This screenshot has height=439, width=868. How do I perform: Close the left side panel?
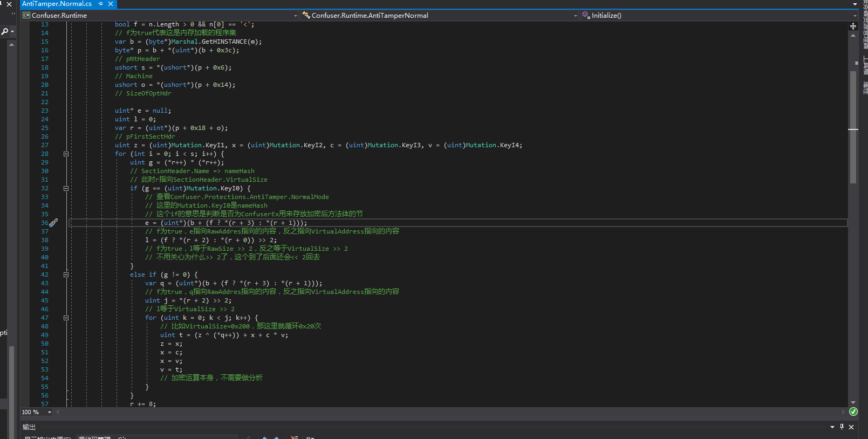tap(9, 4)
